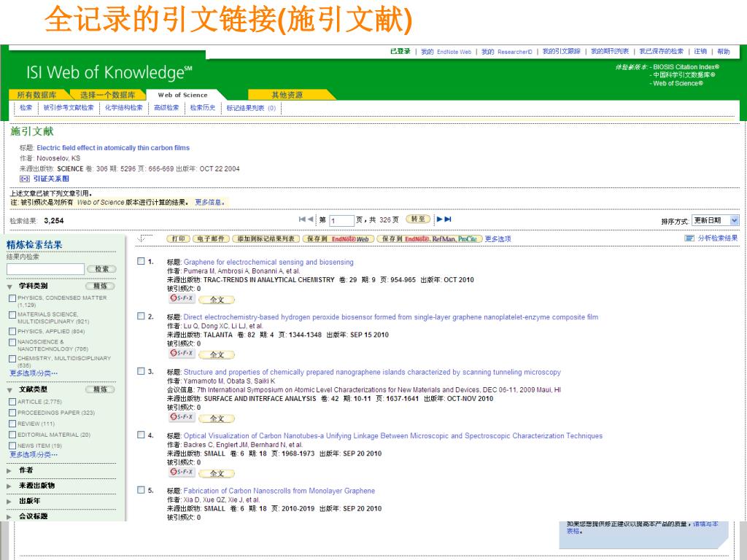Click the SFX icon under result 4

[x=182, y=472]
